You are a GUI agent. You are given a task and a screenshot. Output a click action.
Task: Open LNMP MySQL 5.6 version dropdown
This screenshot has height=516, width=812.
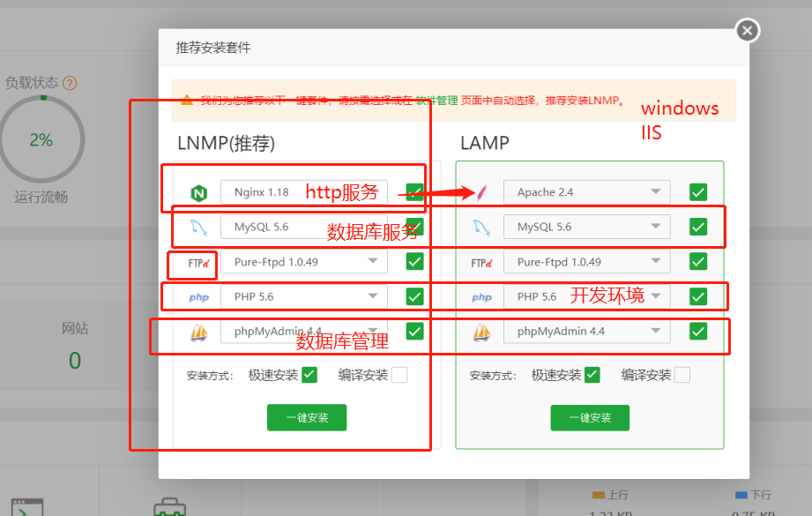click(304, 227)
